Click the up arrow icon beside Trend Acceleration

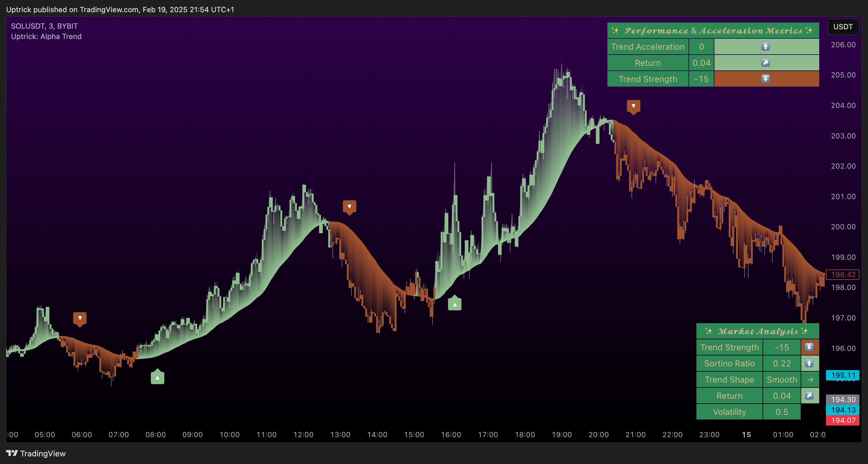point(766,47)
